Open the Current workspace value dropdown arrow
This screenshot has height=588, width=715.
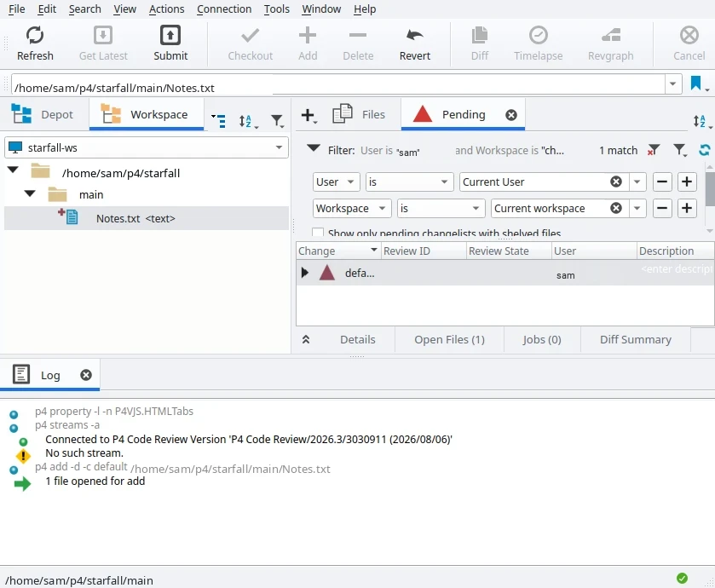(x=637, y=208)
